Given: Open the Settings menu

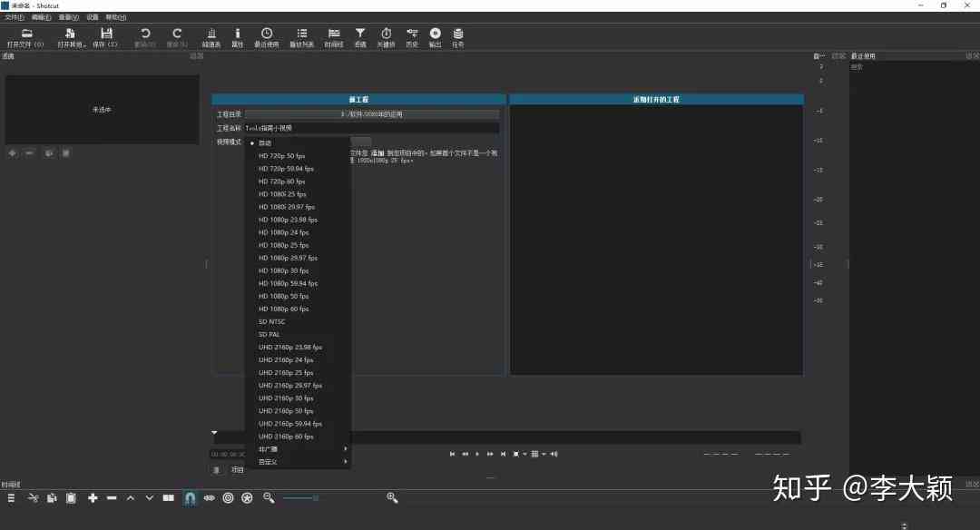Looking at the screenshot, I should 93,17.
